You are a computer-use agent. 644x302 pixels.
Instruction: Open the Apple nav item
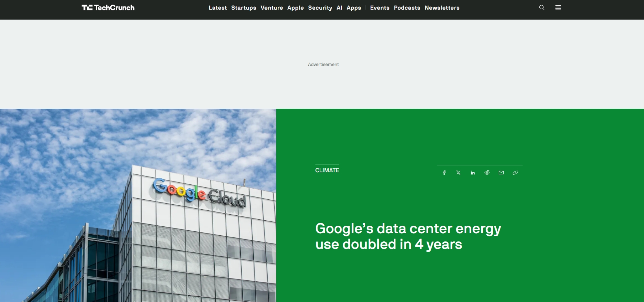295,7
